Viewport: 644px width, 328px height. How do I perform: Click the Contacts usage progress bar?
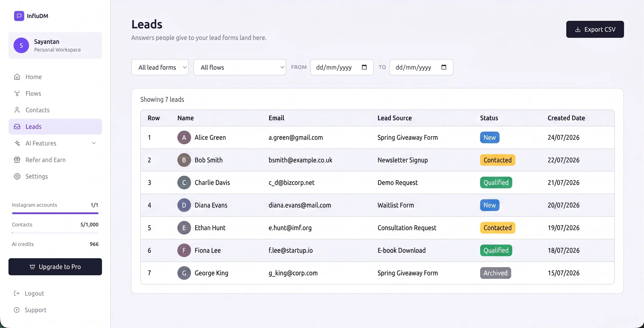55,233
